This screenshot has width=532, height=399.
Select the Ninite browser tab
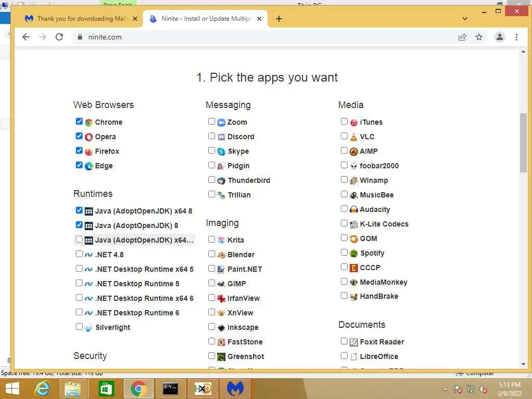[x=205, y=19]
